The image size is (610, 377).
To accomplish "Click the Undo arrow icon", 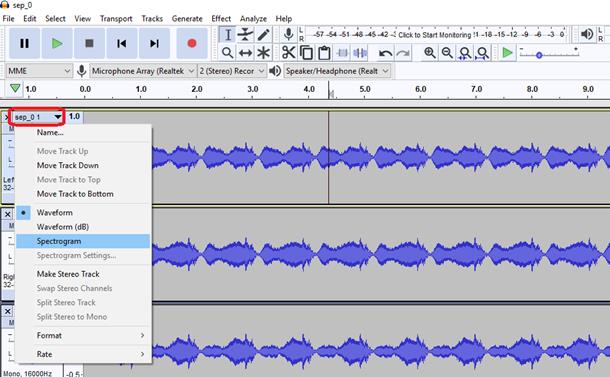I will pyautogui.click(x=385, y=53).
